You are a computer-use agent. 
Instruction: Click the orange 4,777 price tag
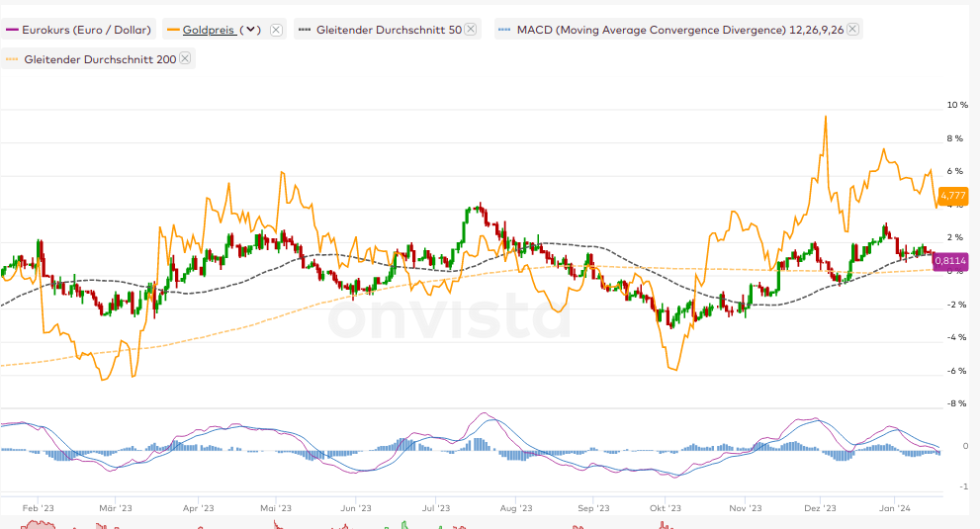pos(952,195)
